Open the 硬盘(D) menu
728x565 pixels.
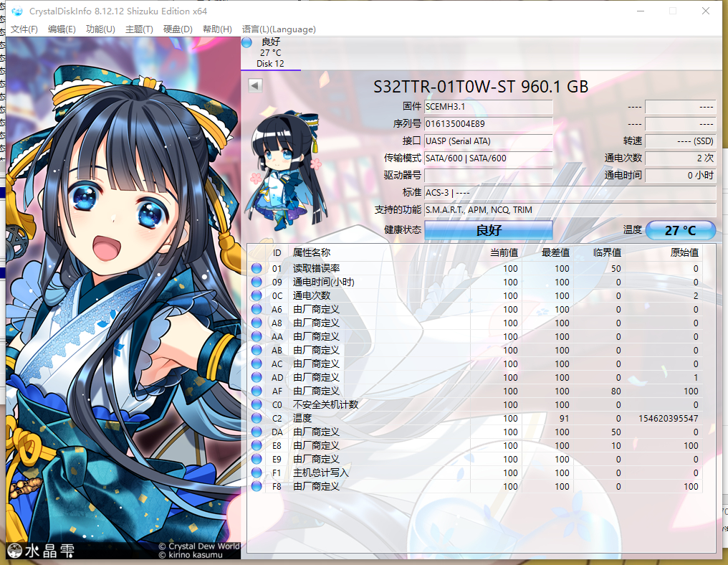178,29
